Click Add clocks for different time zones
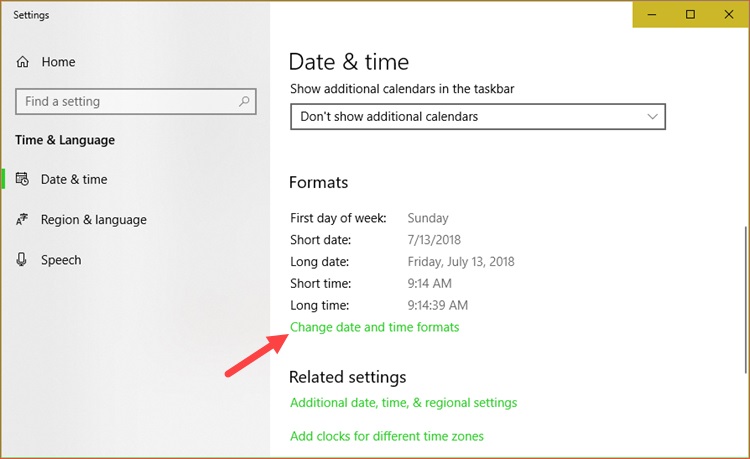Screen dimensions: 750x459 tap(386, 436)
